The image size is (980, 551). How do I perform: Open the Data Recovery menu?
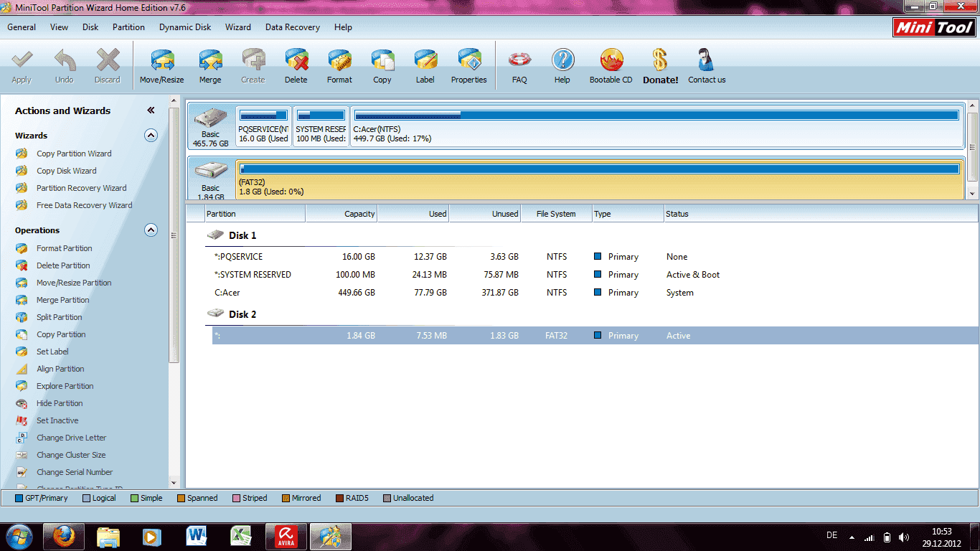pyautogui.click(x=293, y=27)
